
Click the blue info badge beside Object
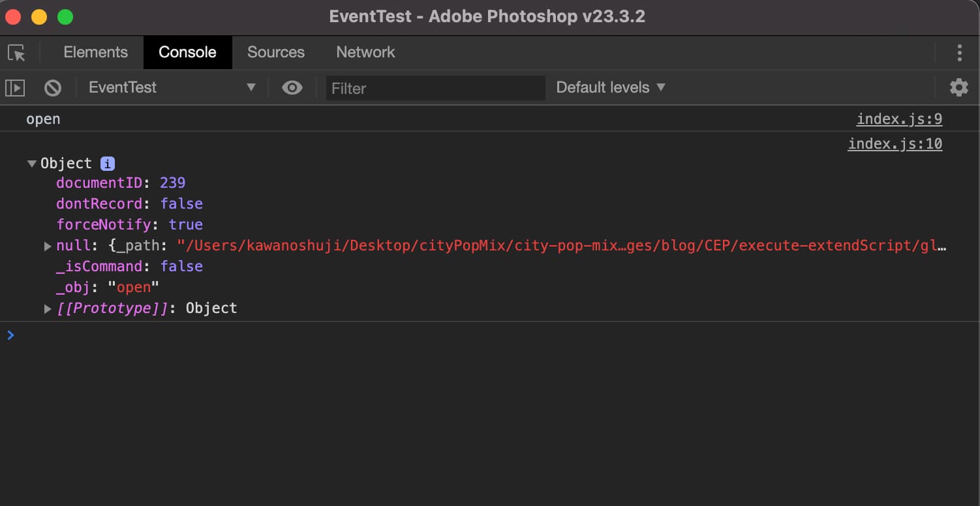(108, 163)
